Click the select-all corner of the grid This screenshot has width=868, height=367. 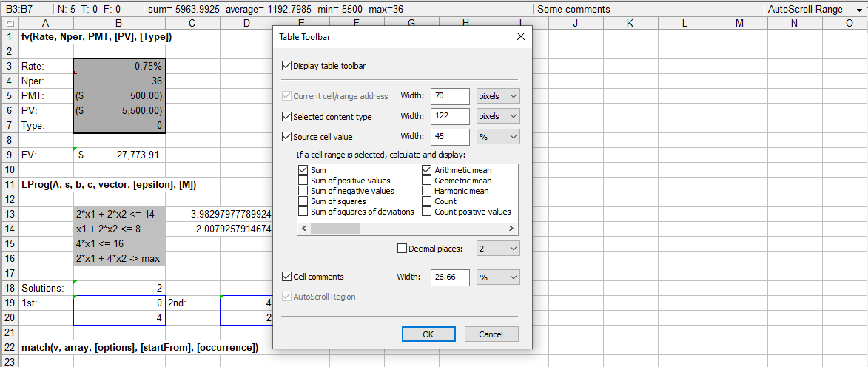coord(9,24)
